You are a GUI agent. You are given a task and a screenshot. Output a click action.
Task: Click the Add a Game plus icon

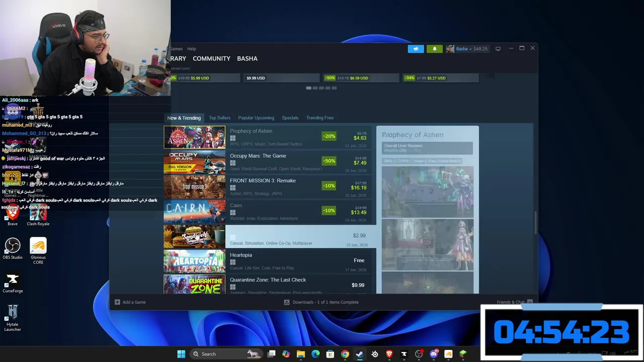[x=117, y=302]
